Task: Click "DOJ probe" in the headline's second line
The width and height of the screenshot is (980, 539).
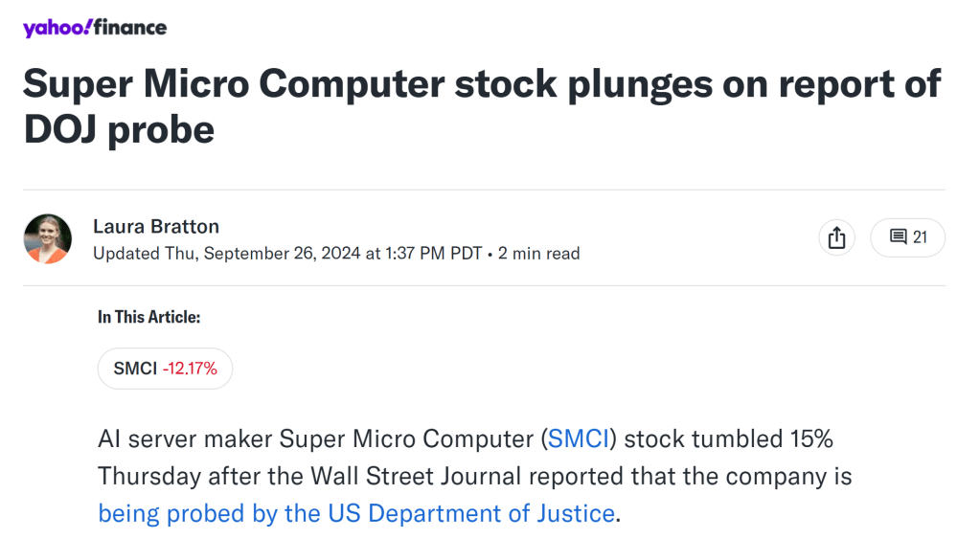Action: (119, 129)
